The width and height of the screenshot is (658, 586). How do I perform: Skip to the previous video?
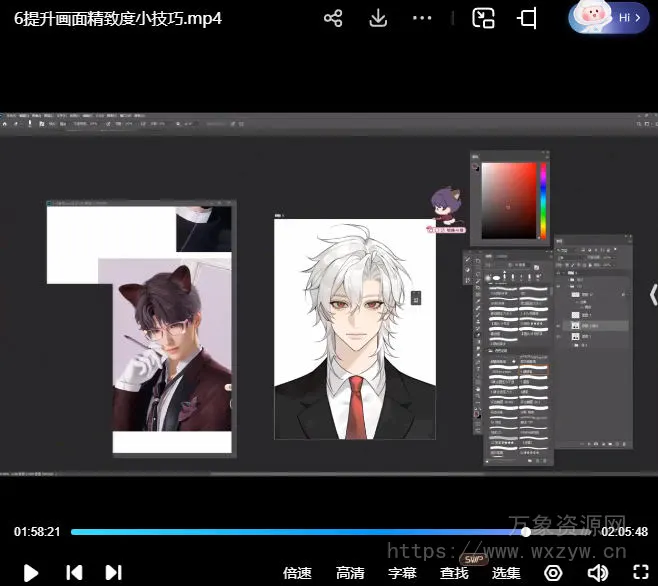(74, 573)
